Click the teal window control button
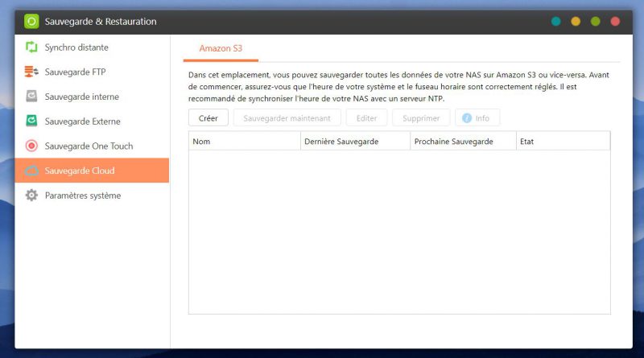The height and width of the screenshot is (358, 644). click(x=555, y=22)
